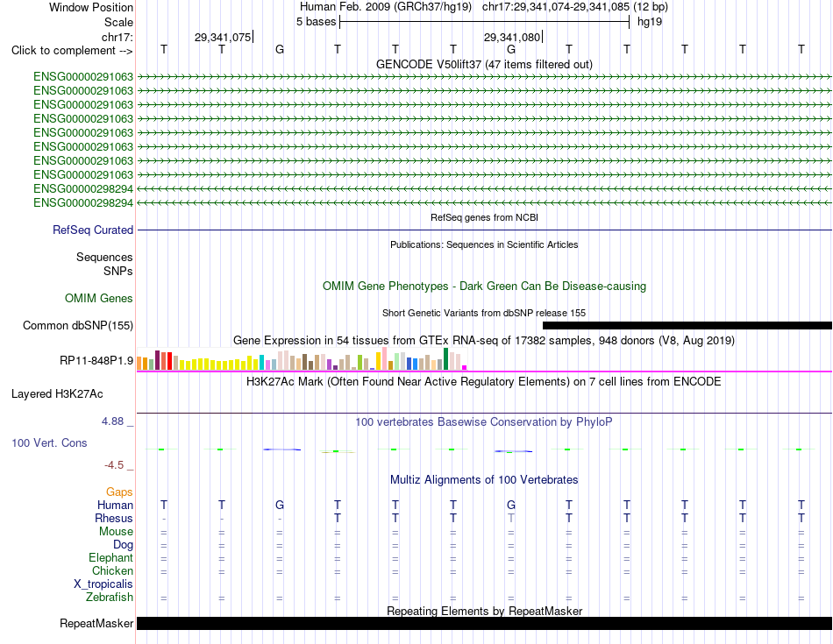
Task: Click the "Zebrafish" alignment row label
Action: [110, 598]
